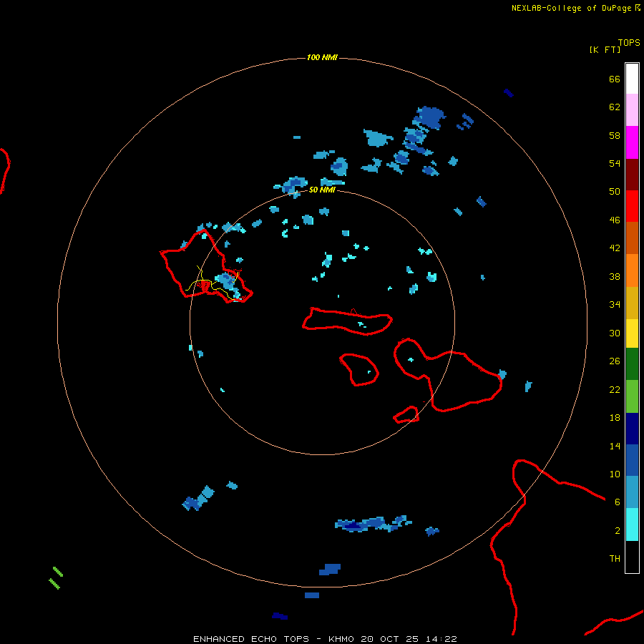Click the 2 value on the legend scale
This screenshot has width=644, height=644.
coord(618,531)
